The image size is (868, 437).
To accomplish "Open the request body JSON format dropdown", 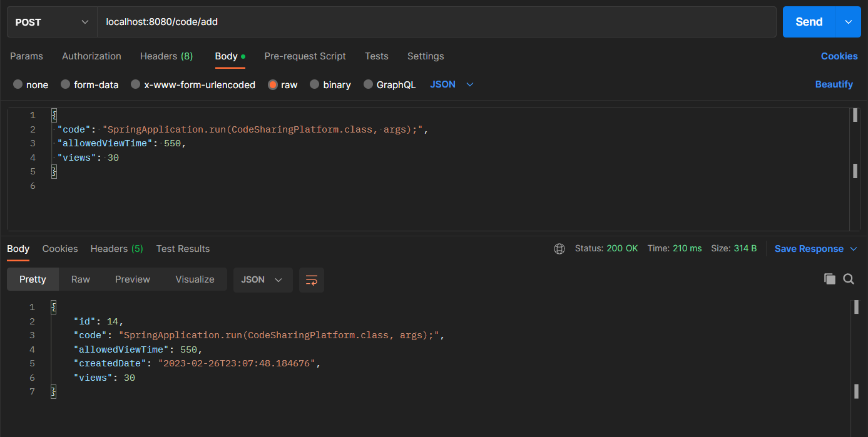I will 451,84.
